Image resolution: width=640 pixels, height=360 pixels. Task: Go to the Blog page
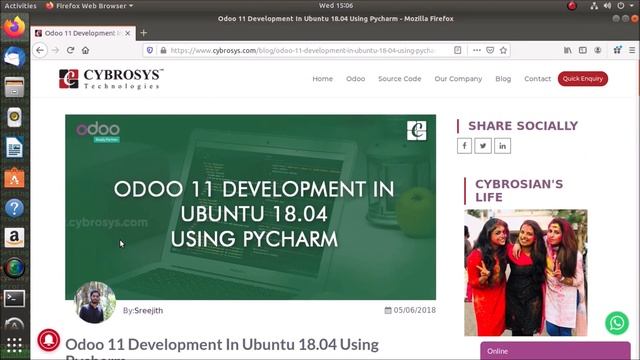pos(503,79)
